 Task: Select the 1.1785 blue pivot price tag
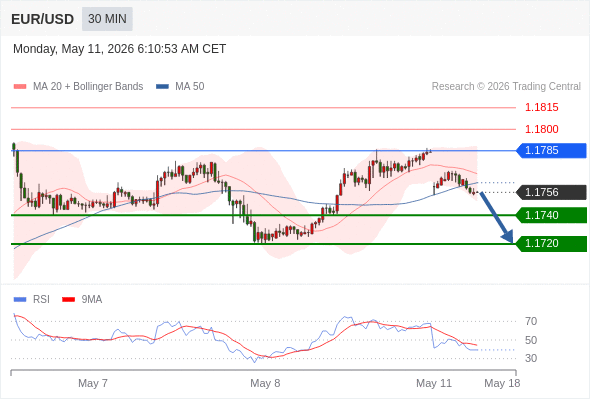point(551,151)
